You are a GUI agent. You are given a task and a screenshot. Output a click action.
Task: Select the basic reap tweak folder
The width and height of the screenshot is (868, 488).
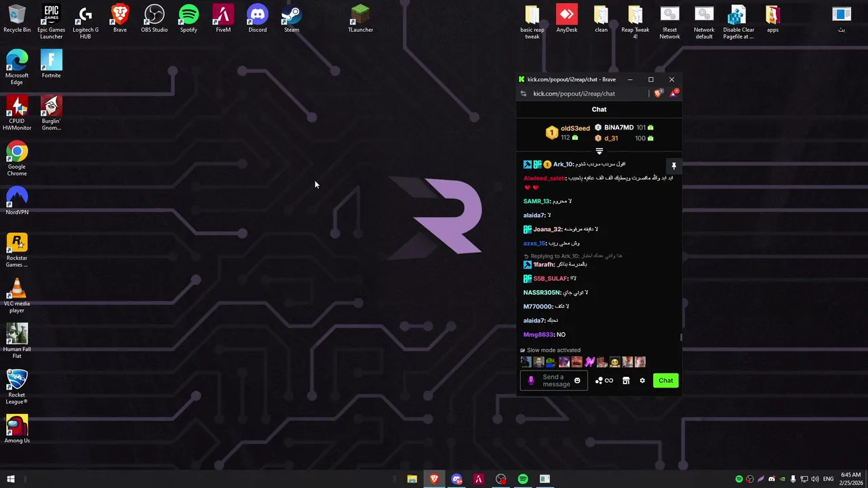[532, 22]
